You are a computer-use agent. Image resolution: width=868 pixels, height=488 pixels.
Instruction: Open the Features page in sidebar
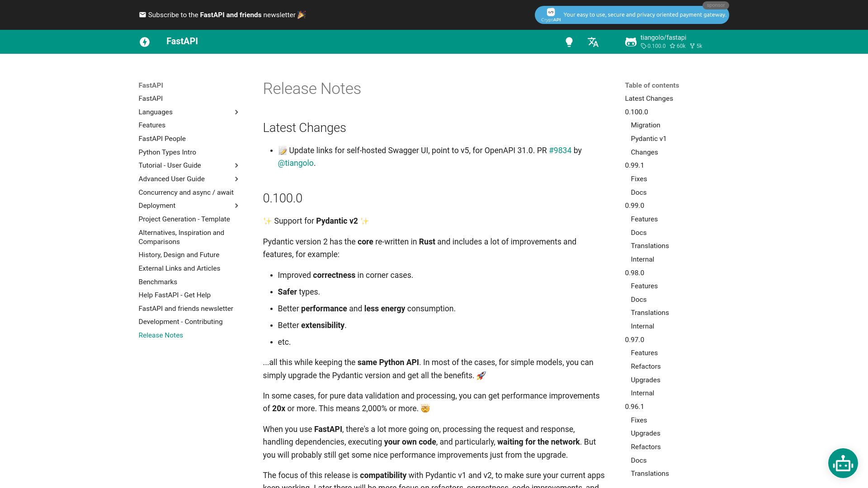(152, 125)
